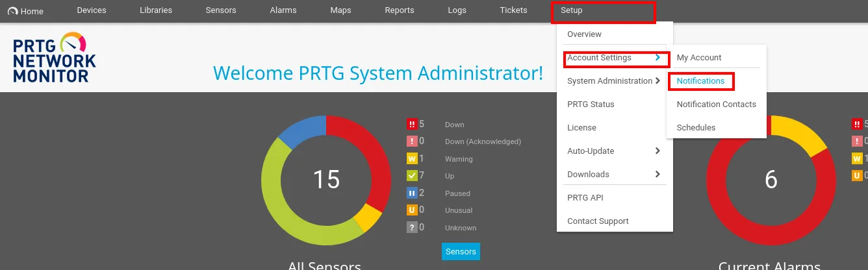
Task: Open the Alarms menu
Action: 283,10
